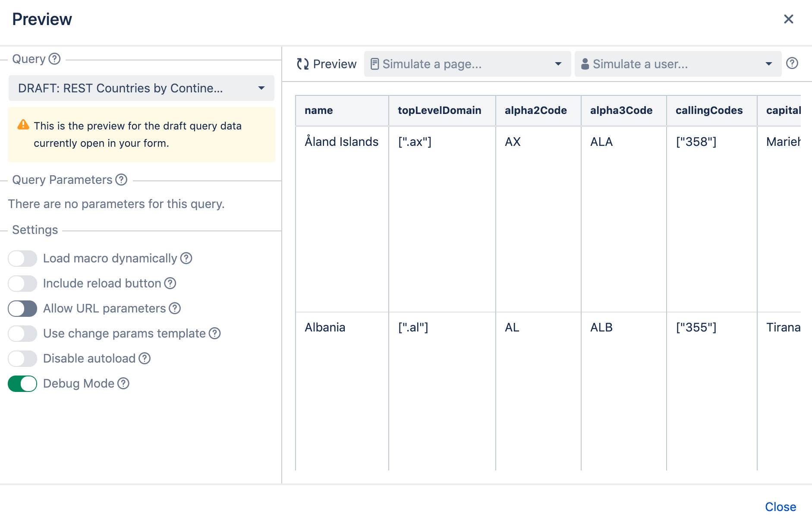Open the DRAFT: REST Countries query dropdown
Screen dimensions: 812x524
pos(141,88)
